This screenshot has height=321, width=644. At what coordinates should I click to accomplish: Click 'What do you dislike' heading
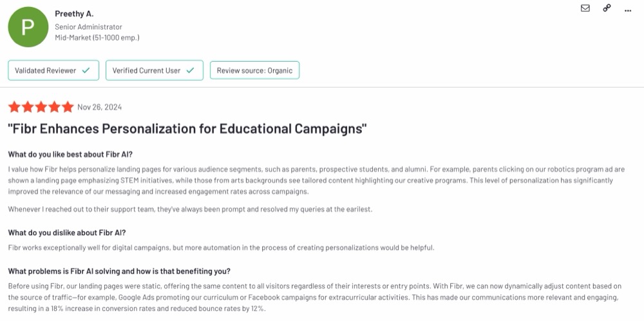tap(67, 233)
